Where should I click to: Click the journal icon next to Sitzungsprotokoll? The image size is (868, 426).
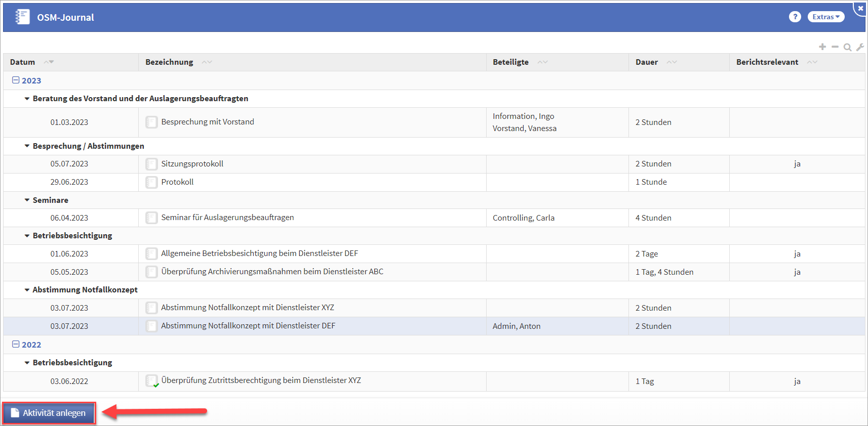coord(151,164)
